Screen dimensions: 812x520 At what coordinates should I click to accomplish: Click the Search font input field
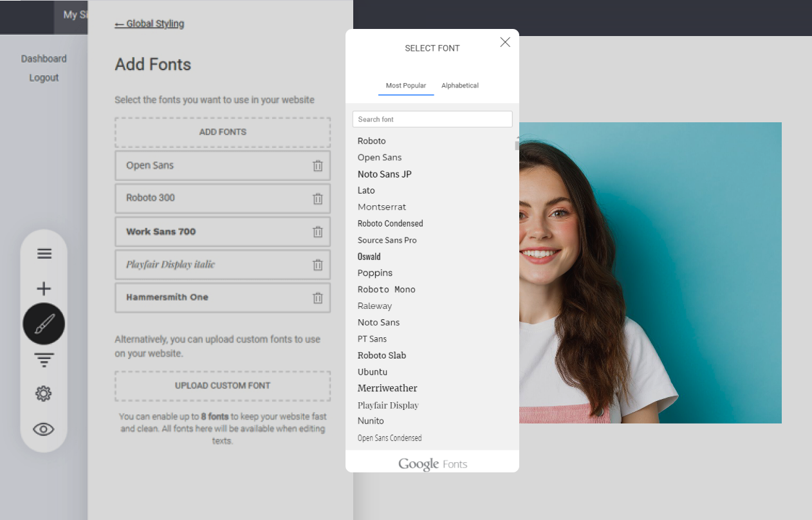[x=432, y=119]
